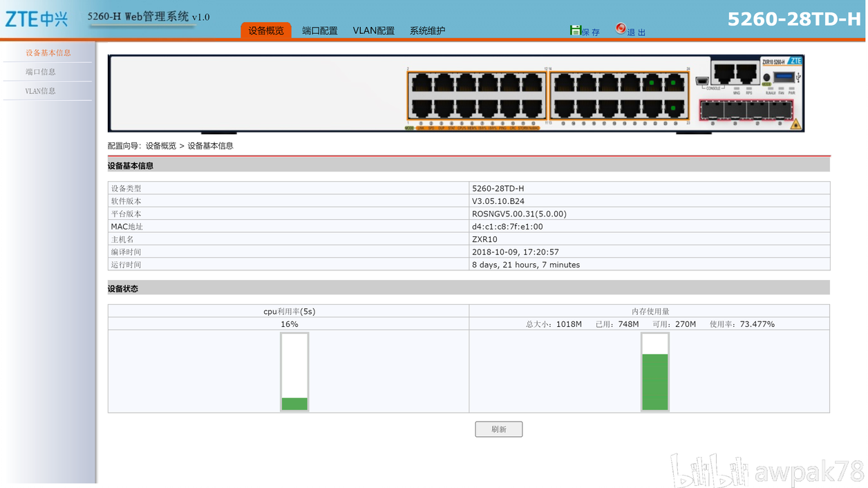Open the 设备概览 tab
This screenshot has height=488, width=868.
(266, 30)
